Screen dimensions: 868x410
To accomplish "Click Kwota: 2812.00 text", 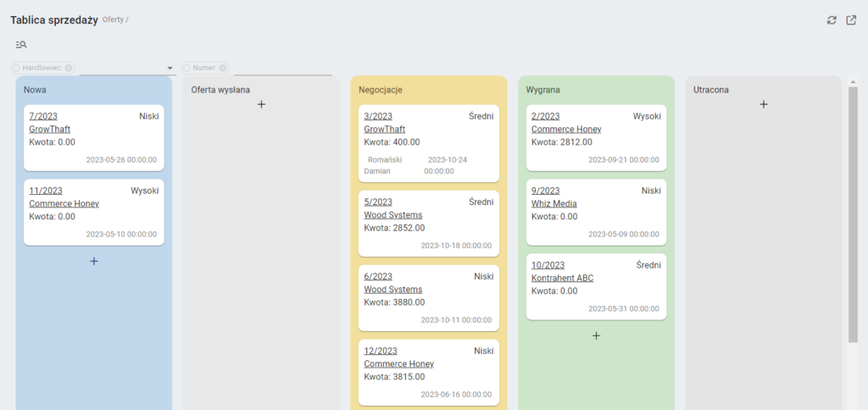I will point(562,142).
